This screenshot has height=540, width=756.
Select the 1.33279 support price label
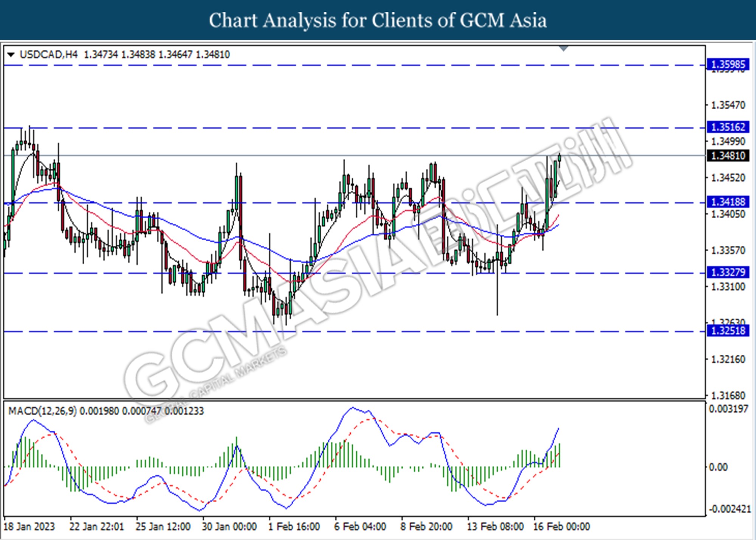pyautogui.click(x=728, y=272)
